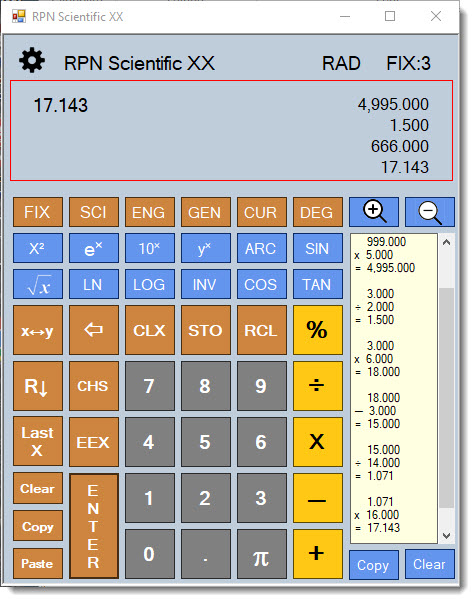Screen dimensions: 475x602
Task: Click the vertical ENTER key
Action: point(94,526)
